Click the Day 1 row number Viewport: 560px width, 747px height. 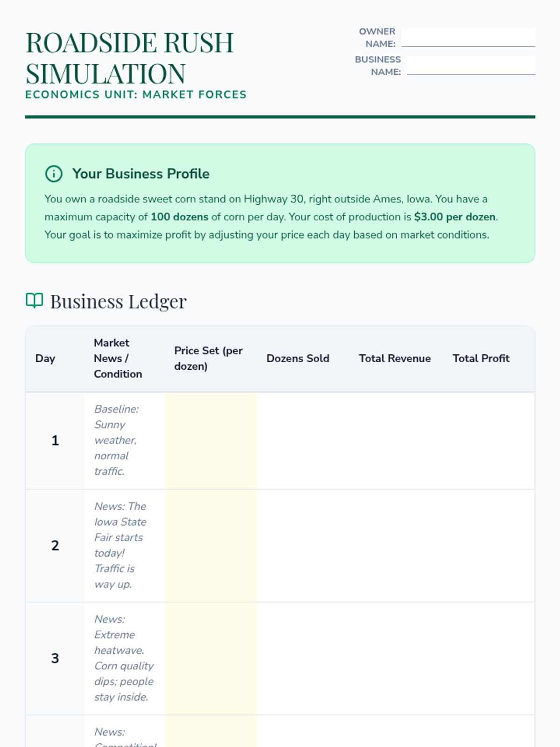[55, 441]
